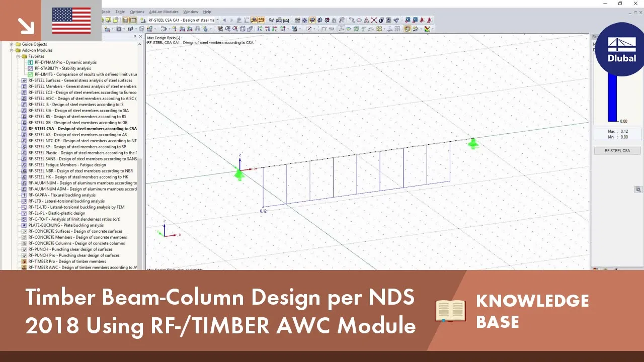Click the RF-C-TO-T module icon
644x362 pixels.
pos(24,219)
